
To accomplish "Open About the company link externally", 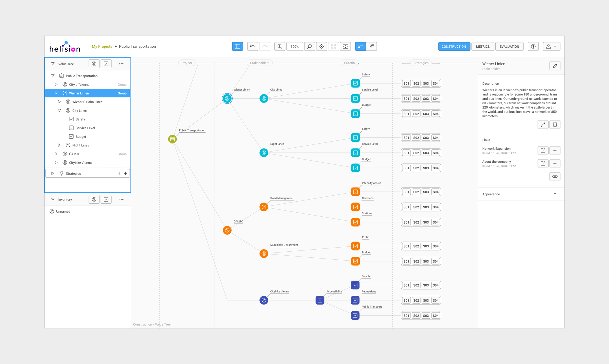I will 543,164.
